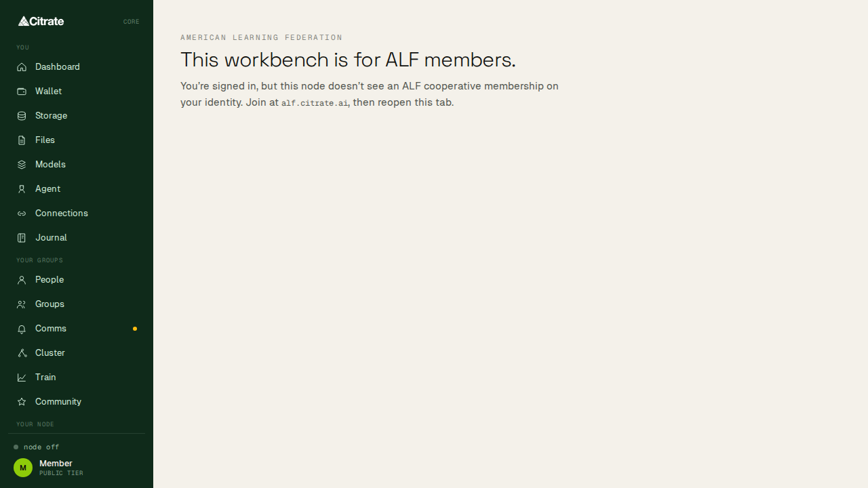
Task: Click the Citrate brand name
Action: coord(47,21)
